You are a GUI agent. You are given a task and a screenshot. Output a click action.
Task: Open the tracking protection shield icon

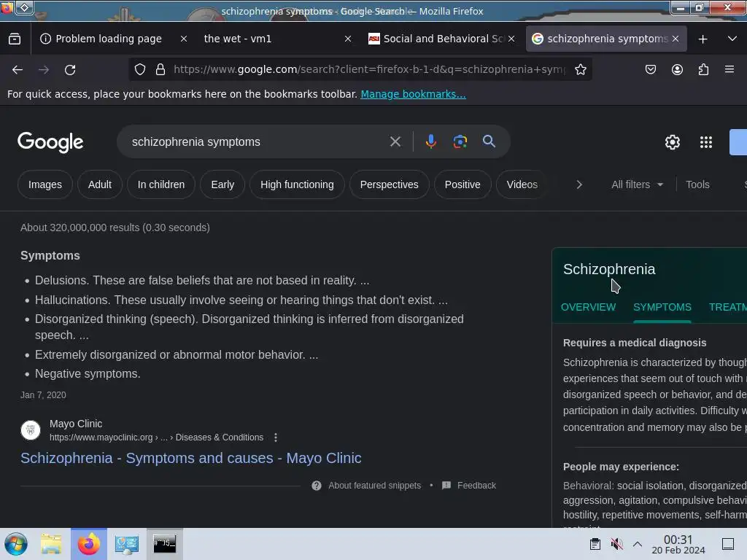click(139, 69)
